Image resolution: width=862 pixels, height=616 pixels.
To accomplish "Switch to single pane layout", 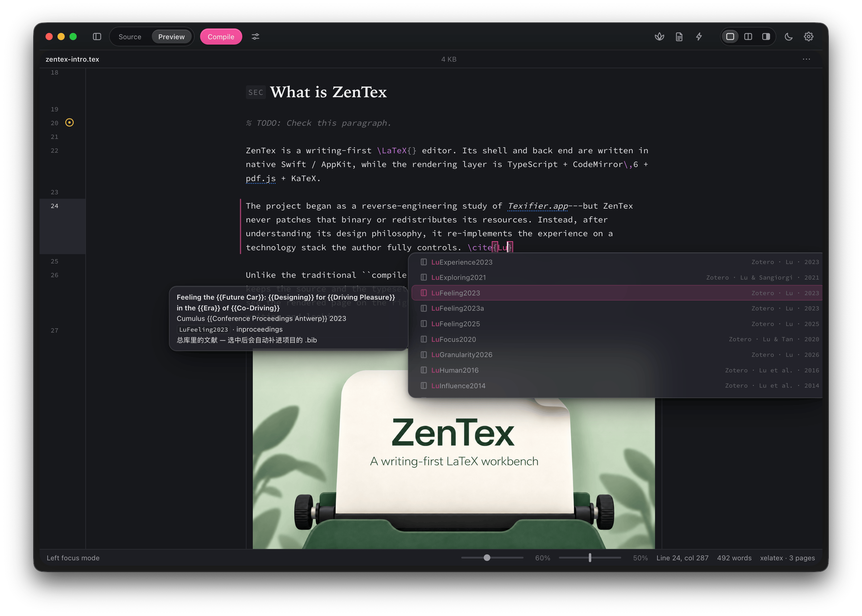I will coord(730,37).
